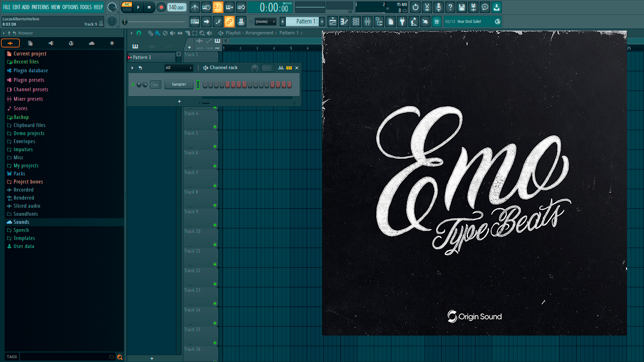Image resolution: width=644 pixels, height=362 pixels.
Task: Open the Playlist options menu arrow
Action: point(132,33)
